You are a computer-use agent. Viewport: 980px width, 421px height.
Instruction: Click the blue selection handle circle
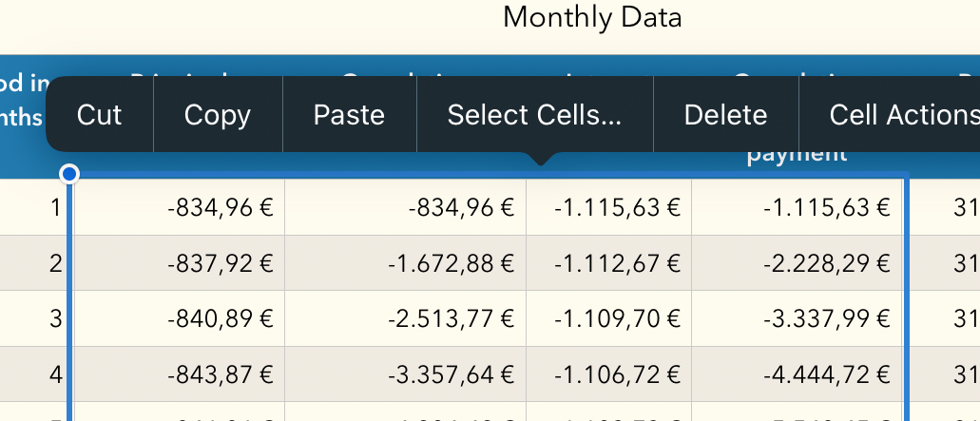tap(70, 174)
